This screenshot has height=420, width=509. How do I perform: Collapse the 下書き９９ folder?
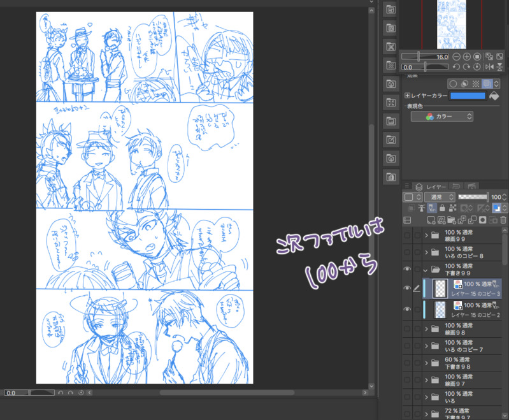tap(426, 270)
